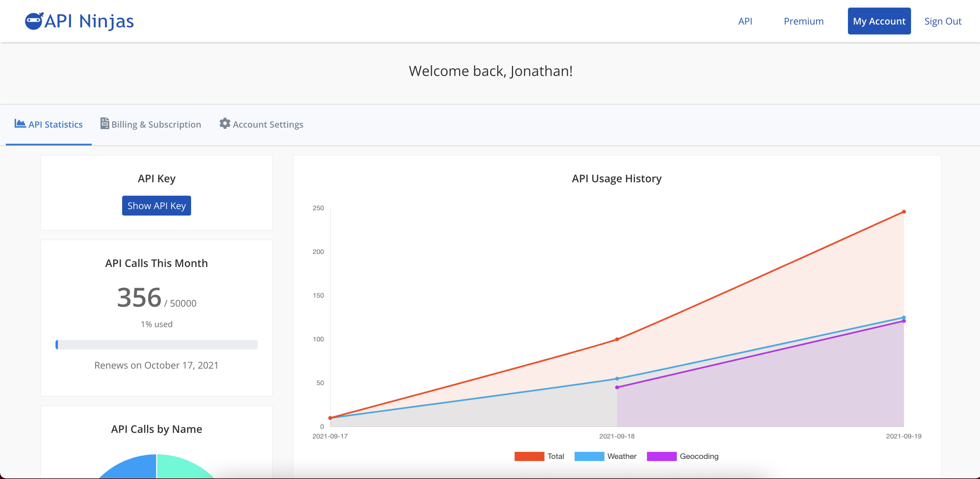Click the 'API Usage History' chart title
Screen dimensions: 980x479
(617, 179)
